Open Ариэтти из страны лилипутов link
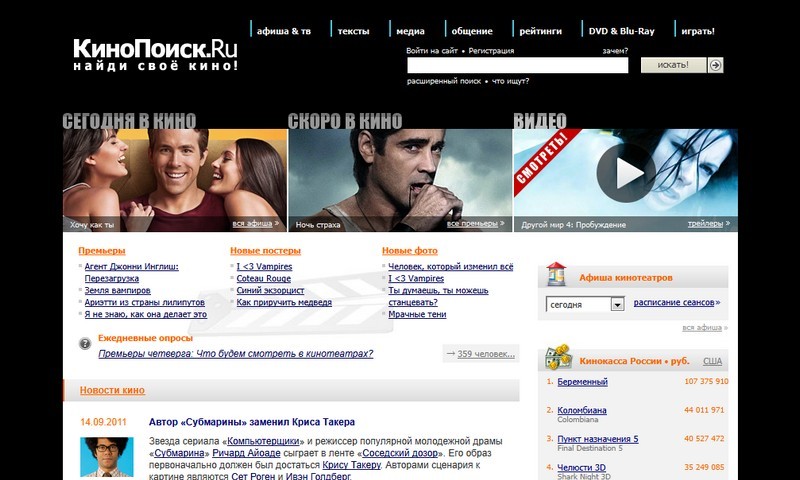This screenshot has width=800, height=480. (x=144, y=302)
